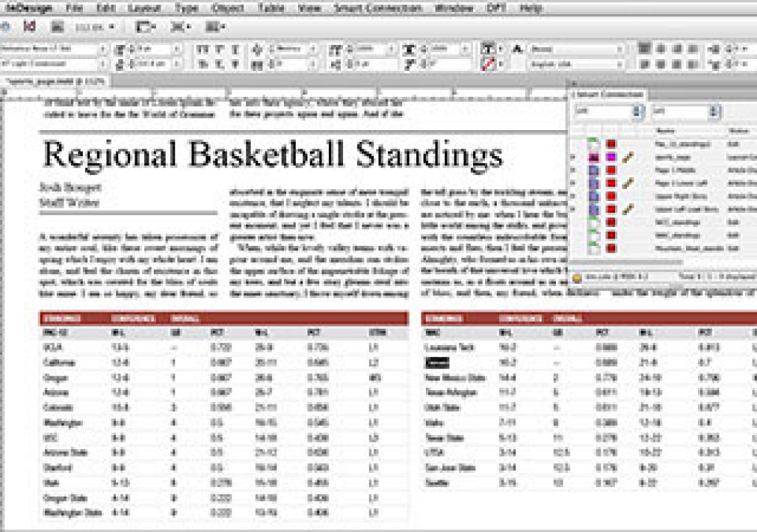Select the Mountain_West row in the panel
This screenshot has width=757, height=532.
(x=663, y=248)
